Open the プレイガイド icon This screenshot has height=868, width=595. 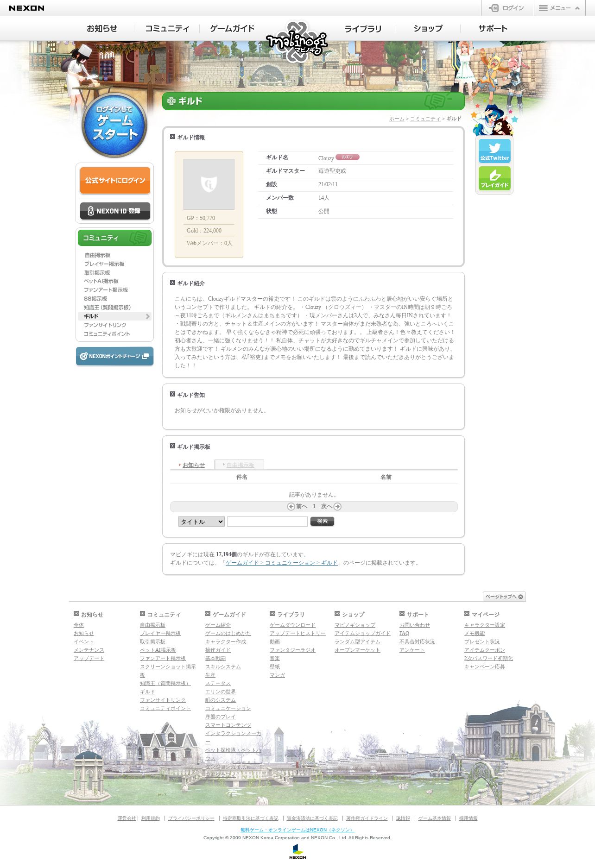[x=494, y=178]
